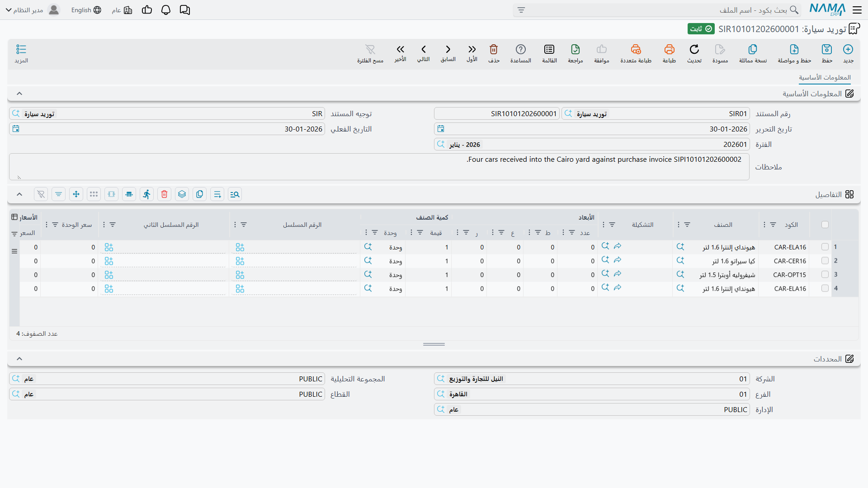868x488 pixels.
Task: Open Help (المساعدة) icon
Action: click(521, 49)
